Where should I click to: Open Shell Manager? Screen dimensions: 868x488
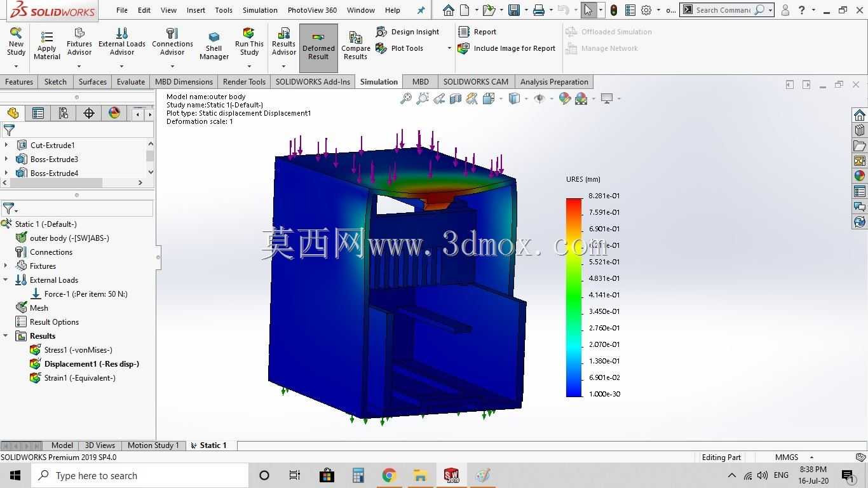(214, 46)
